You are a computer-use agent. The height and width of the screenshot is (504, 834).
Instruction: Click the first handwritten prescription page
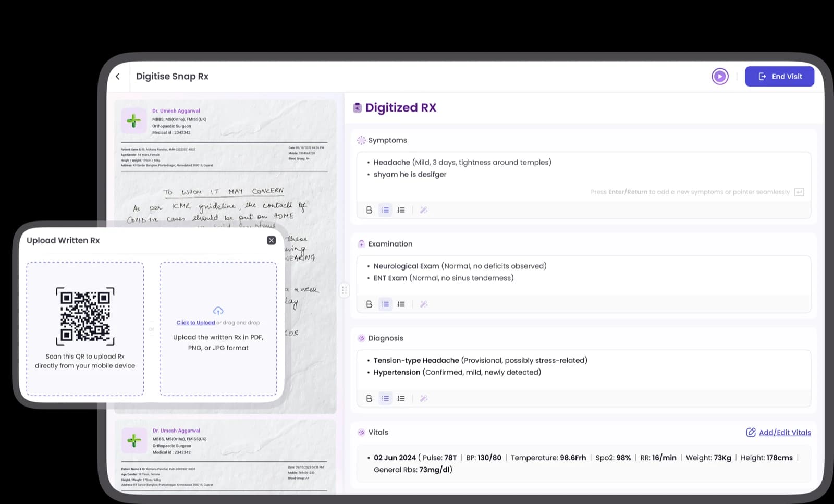pos(225,256)
